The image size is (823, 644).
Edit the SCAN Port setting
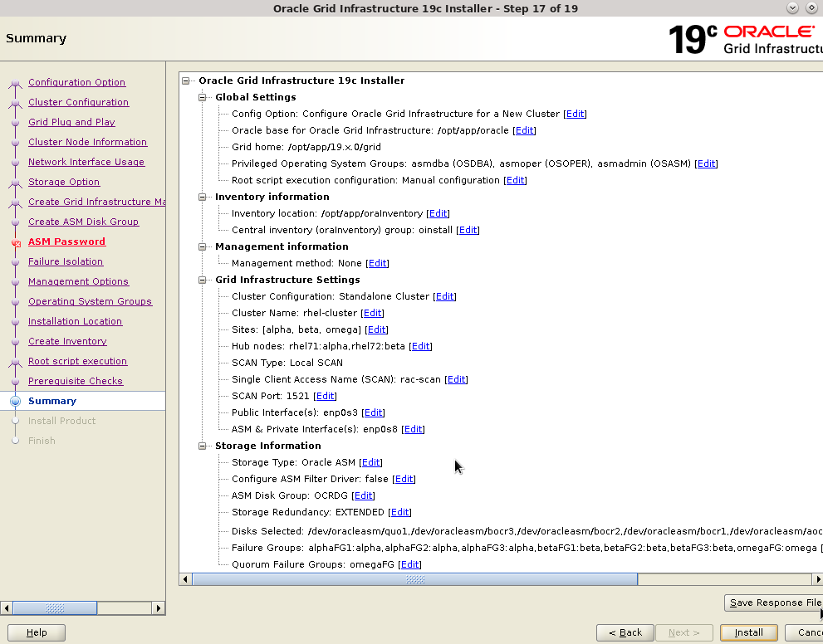pos(325,396)
